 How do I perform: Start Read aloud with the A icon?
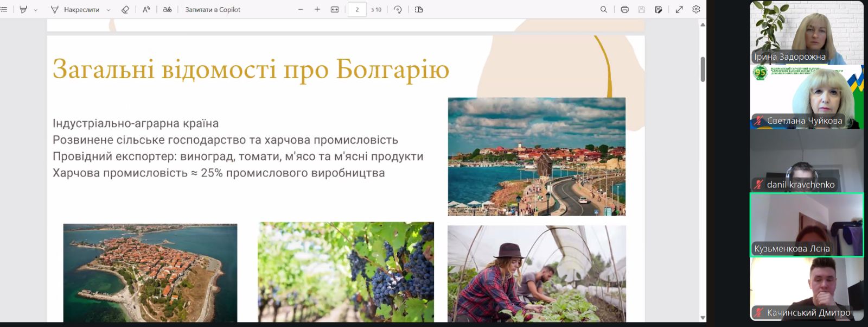(146, 9)
